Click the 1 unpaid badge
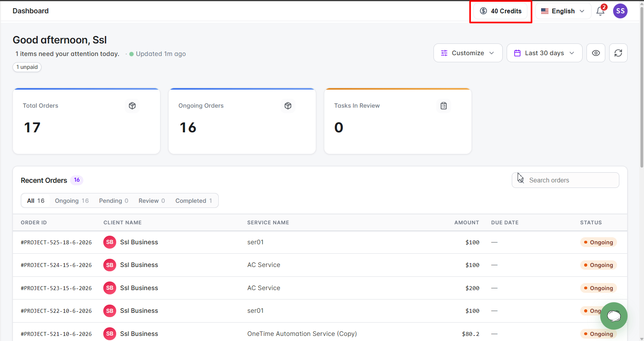 pyautogui.click(x=27, y=67)
